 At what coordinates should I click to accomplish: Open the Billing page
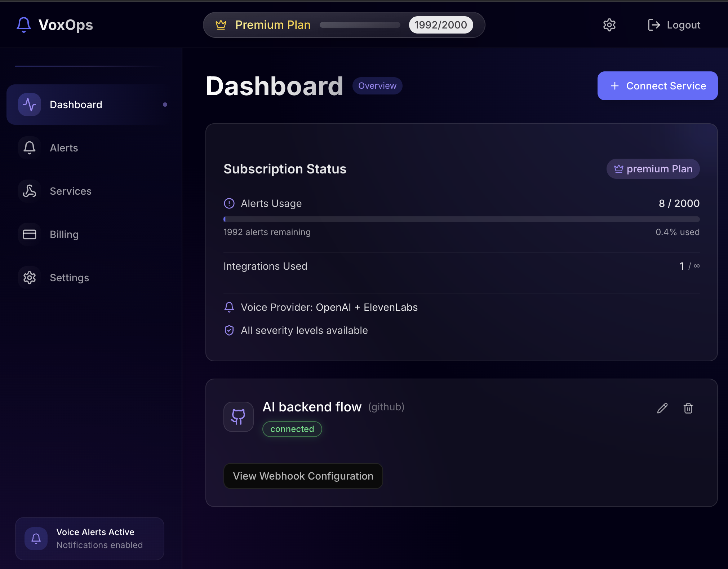click(64, 234)
